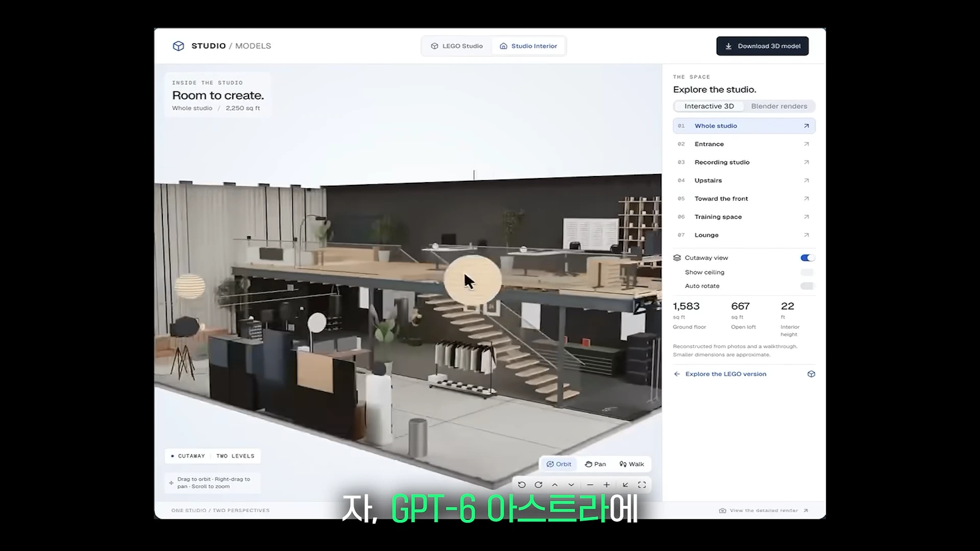Screen dimensions: 980x551
Task: Open View the detailed render link
Action: [764, 510]
